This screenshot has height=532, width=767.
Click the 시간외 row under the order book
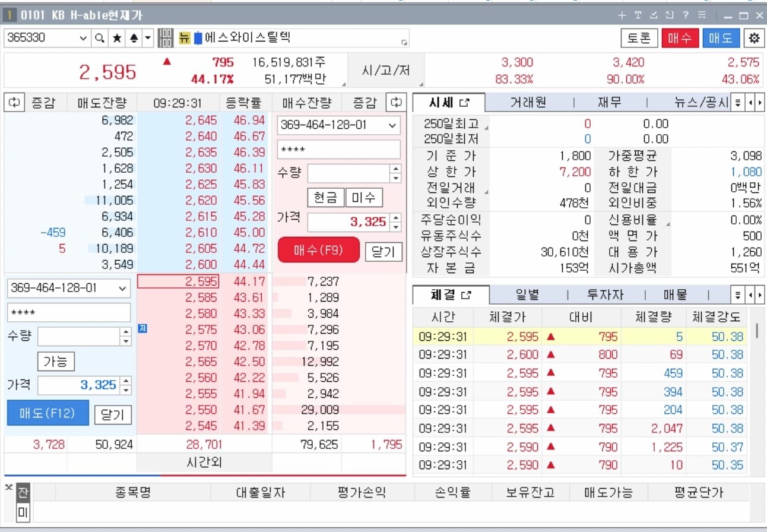(204, 462)
